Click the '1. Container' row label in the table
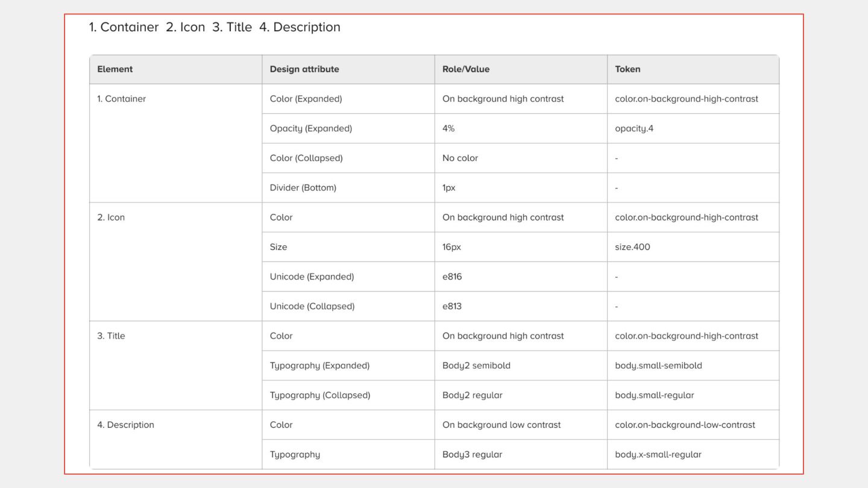This screenshot has height=488, width=868. pyautogui.click(x=122, y=99)
